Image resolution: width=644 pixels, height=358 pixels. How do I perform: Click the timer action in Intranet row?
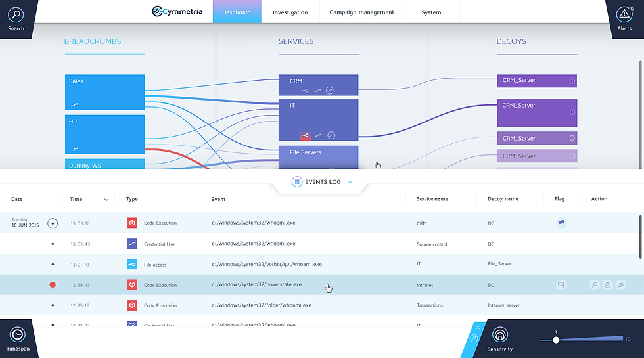[x=607, y=284]
